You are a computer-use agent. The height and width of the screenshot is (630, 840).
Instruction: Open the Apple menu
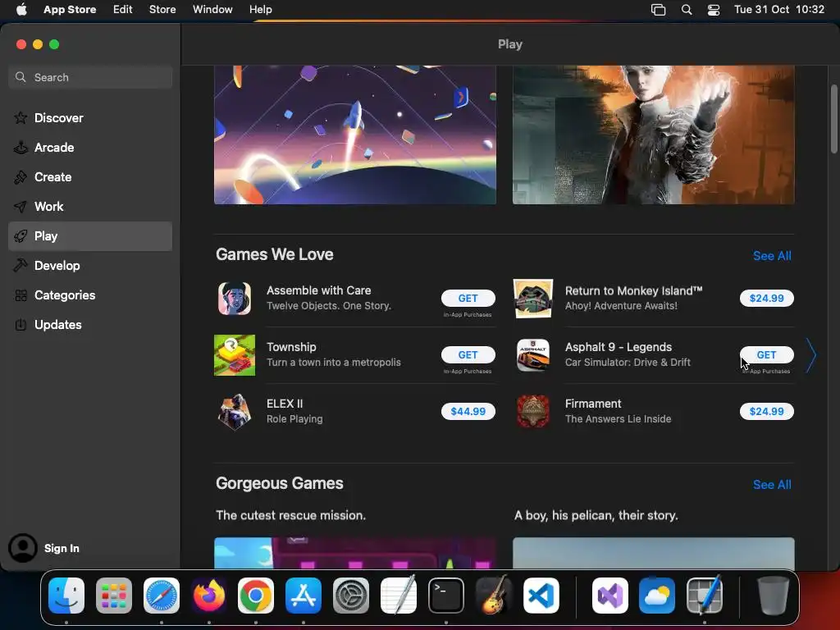pos(21,10)
